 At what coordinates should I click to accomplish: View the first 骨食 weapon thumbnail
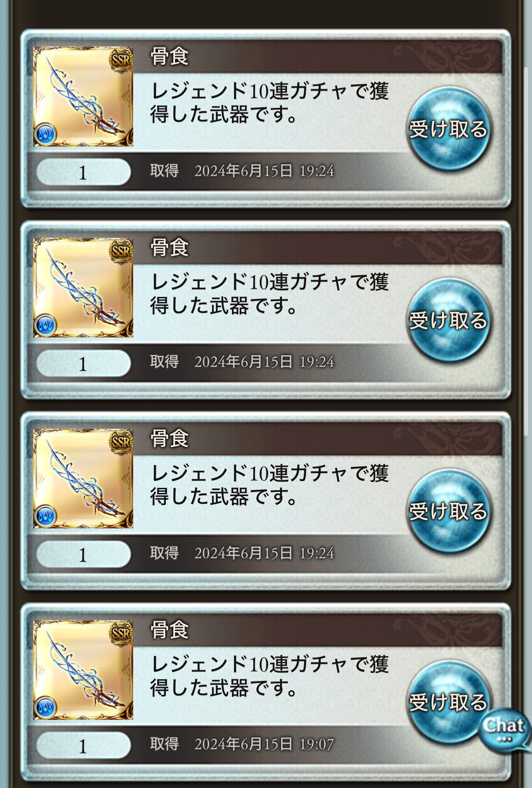tap(83, 96)
